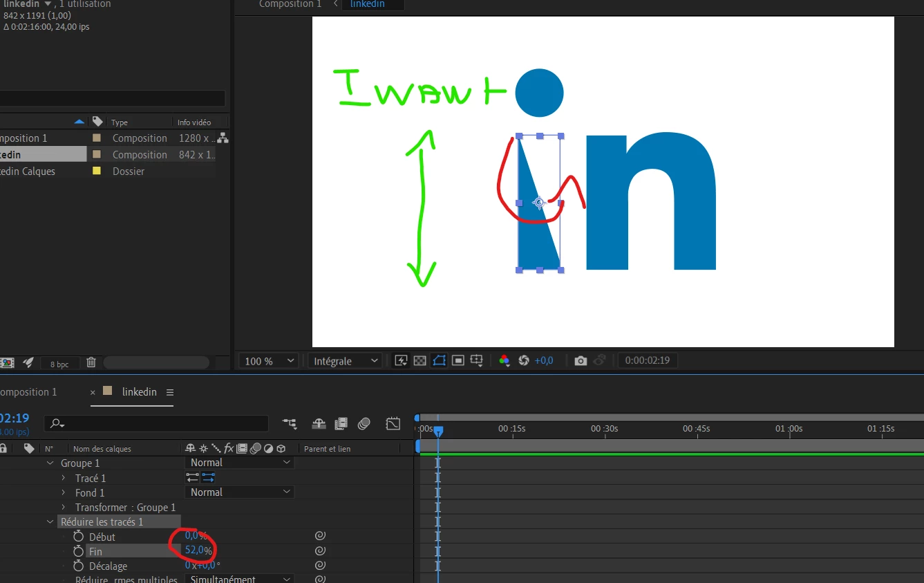Open composition mini-flowchart in timeline
Image resolution: width=924 pixels, height=583 pixels.
[x=290, y=423]
